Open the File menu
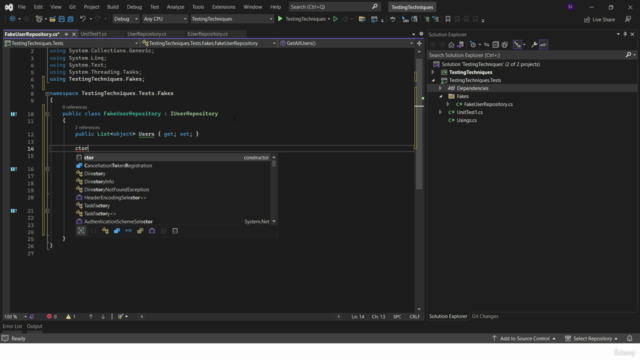This screenshot has height=360, width=640. [x=22, y=7]
